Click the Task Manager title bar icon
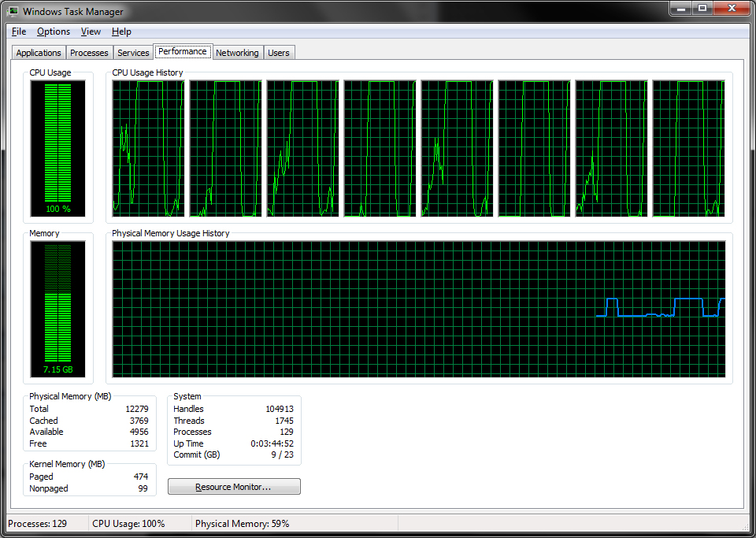 click(x=14, y=11)
